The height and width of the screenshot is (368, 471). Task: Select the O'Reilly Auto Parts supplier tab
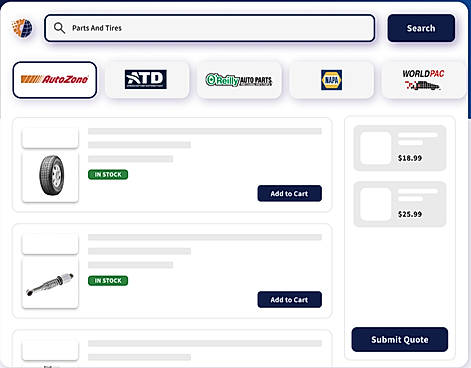239,80
